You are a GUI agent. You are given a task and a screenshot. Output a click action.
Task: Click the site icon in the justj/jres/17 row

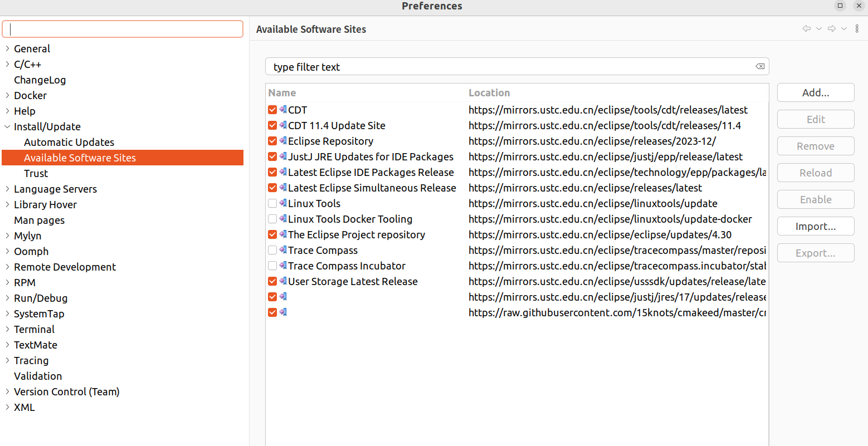(283, 297)
